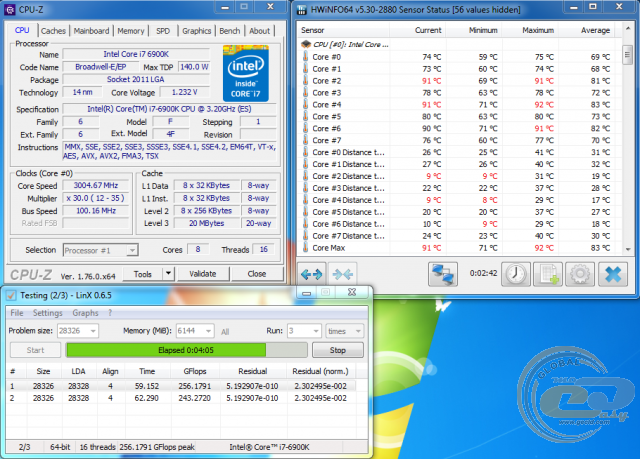640x459 pixels.
Task: Open the Tools dropdown arrow in CPU-Z
Action: [168, 274]
